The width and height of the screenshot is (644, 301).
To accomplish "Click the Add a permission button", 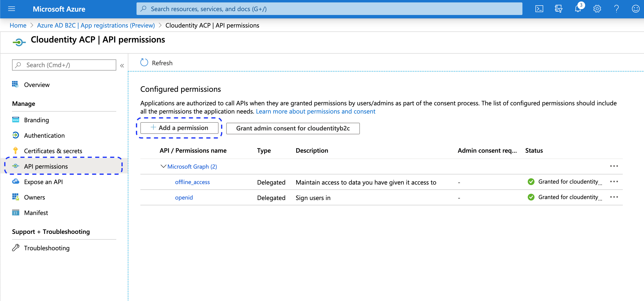I will point(179,128).
